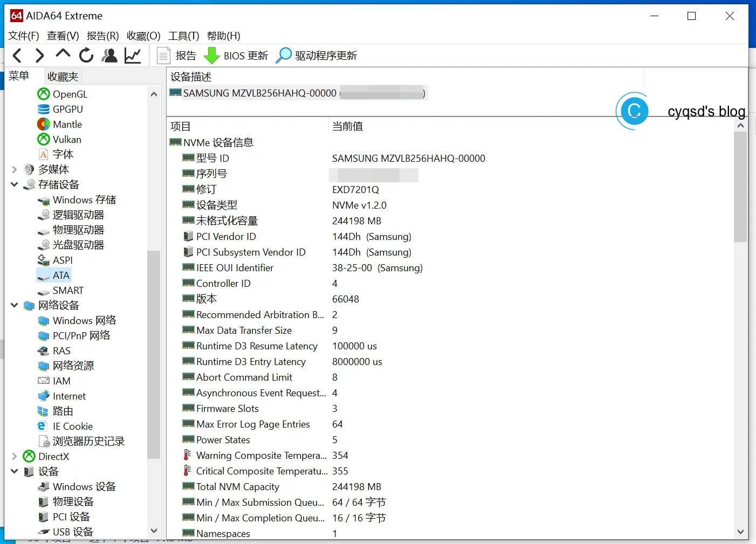Select Windows 存储 in the tree
Image resolution: width=756 pixels, height=544 pixels.
[77, 199]
